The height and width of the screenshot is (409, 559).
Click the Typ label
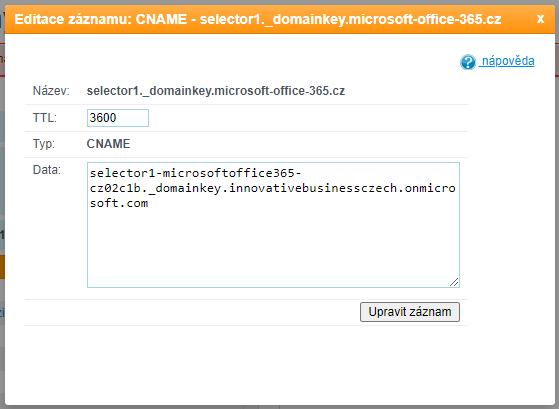[43, 144]
